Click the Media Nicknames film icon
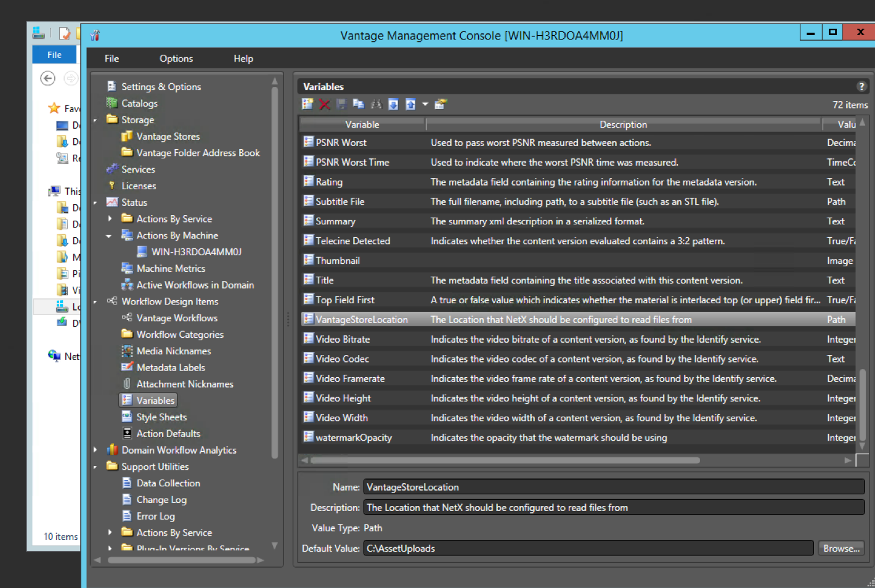 point(127,351)
